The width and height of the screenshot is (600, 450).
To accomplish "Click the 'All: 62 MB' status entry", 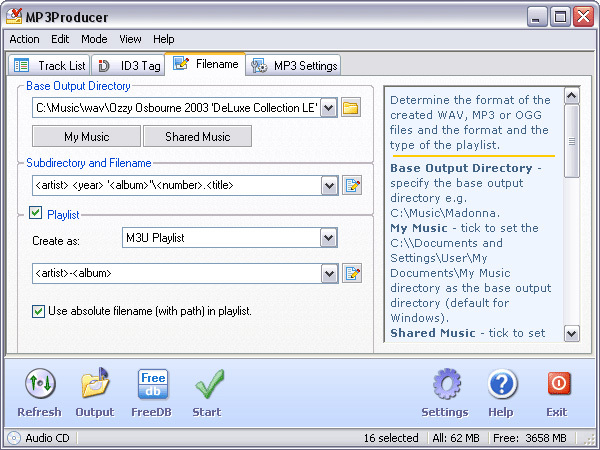I will (456, 438).
